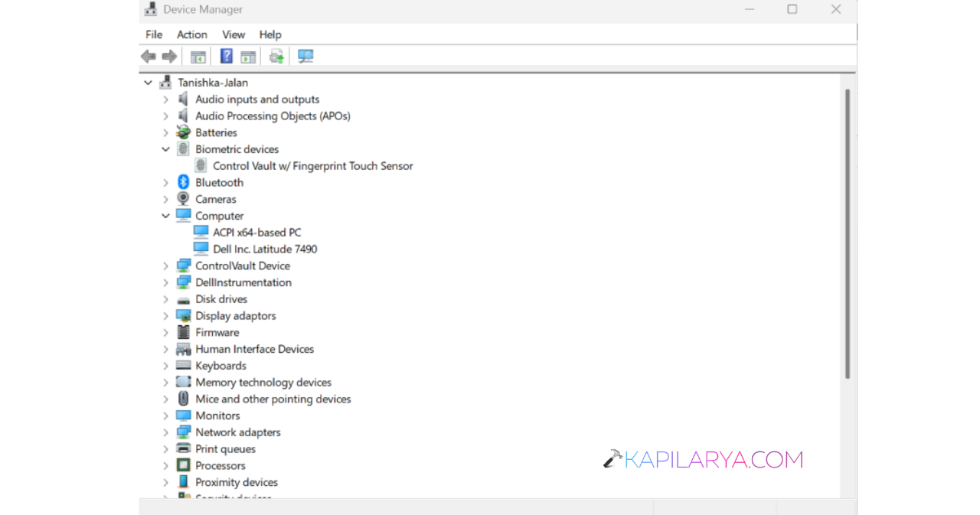Click the Human Interface Devices icon
This screenshot has width=980, height=515.
pyautogui.click(x=183, y=349)
